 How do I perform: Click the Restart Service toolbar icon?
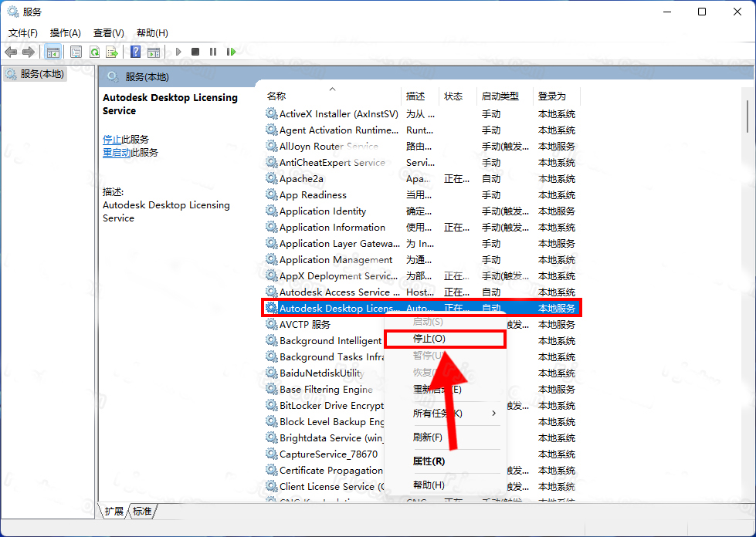click(x=231, y=52)
